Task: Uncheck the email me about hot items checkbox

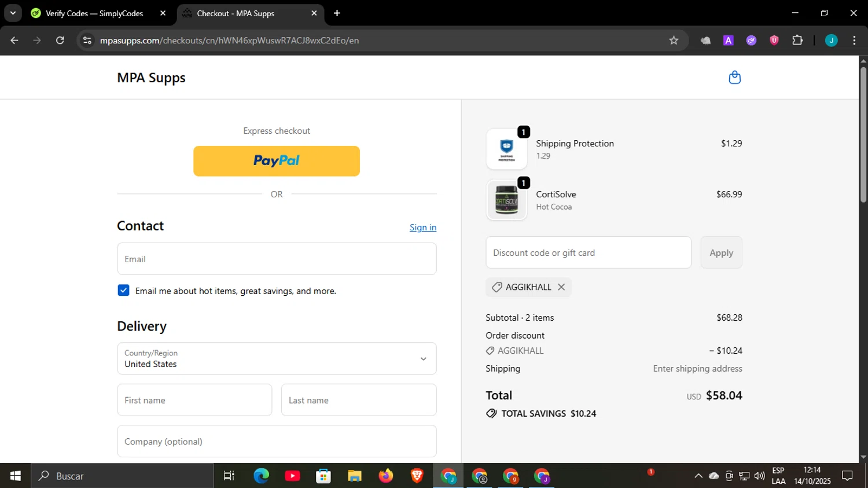Action: 123,291
